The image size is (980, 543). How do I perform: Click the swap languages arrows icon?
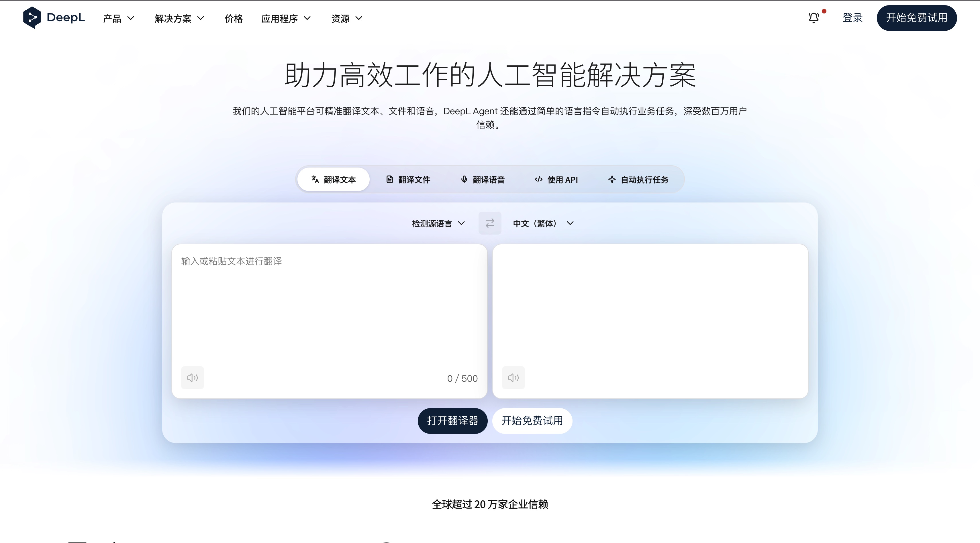point(490,223)
